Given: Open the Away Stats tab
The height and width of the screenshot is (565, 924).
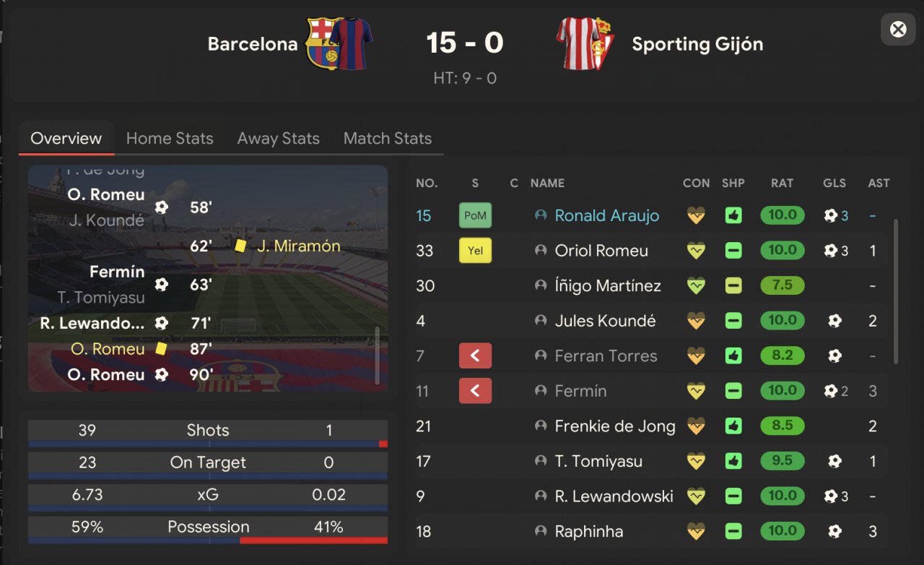Looking at the screenshot, I should coord(278,139).
